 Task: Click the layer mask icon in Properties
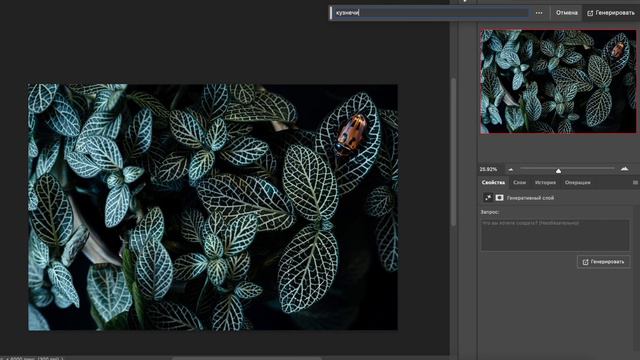point(499,198)
